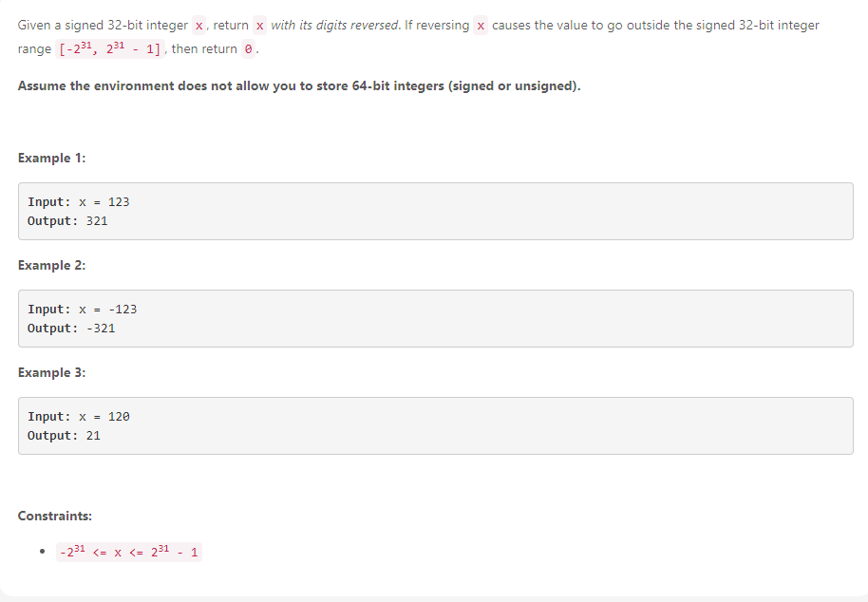Image resolution: width=868 pixels, height=602 pixels.
Task: Click the "Input: x = 123" code line
Action: pos(79,201)
